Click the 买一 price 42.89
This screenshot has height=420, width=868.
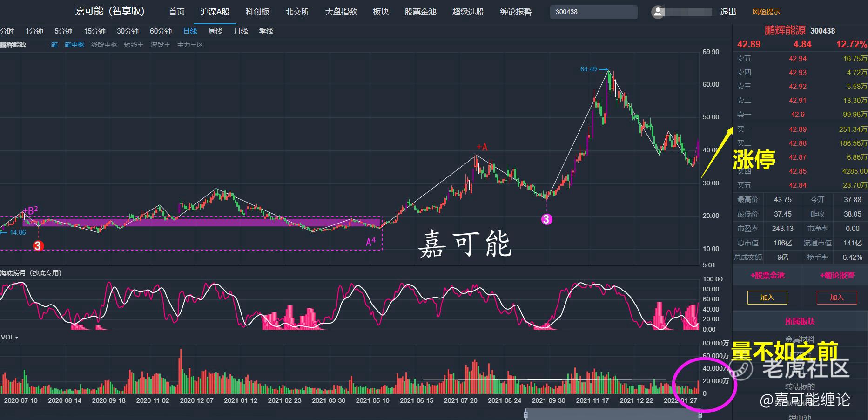coord(798,129)
